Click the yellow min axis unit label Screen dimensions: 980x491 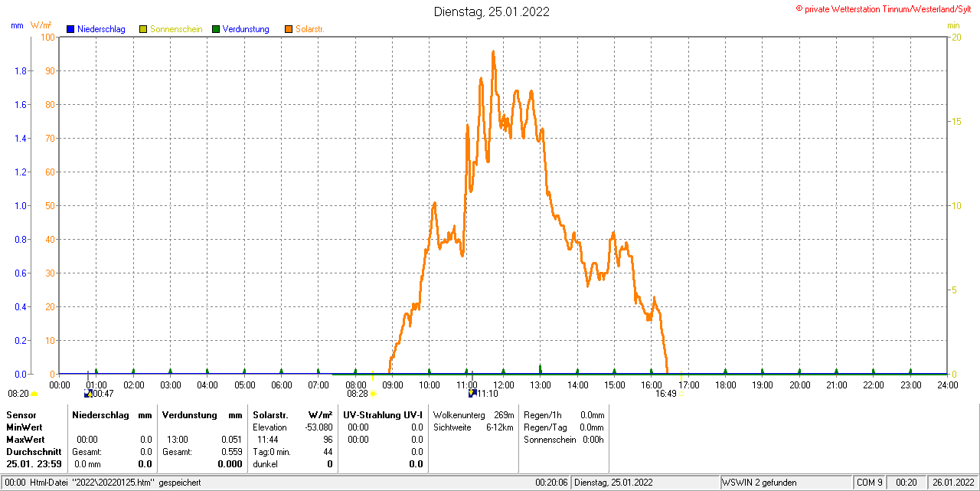coord(953,25)
